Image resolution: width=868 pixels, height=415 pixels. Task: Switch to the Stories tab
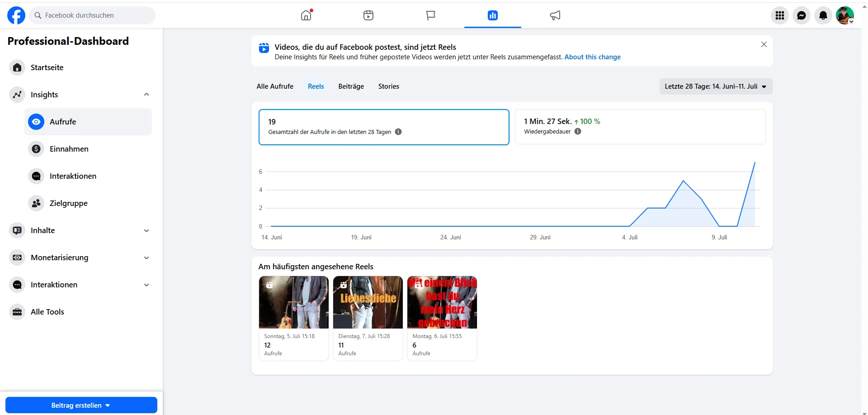click(x=389, y=86)
